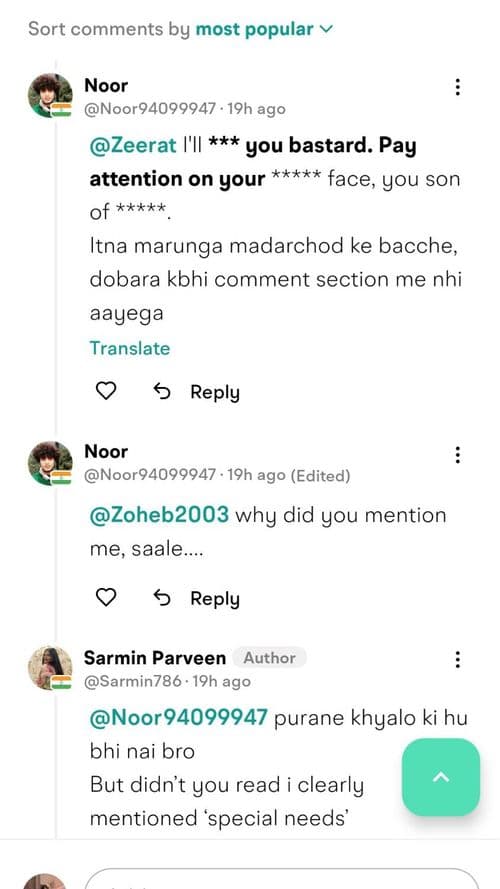This screenshot has width=500, height=889.
Task: Open three-dot menu on Sarmin Parveen's comment
Action: pyautogui.click(x=457, y=659)
